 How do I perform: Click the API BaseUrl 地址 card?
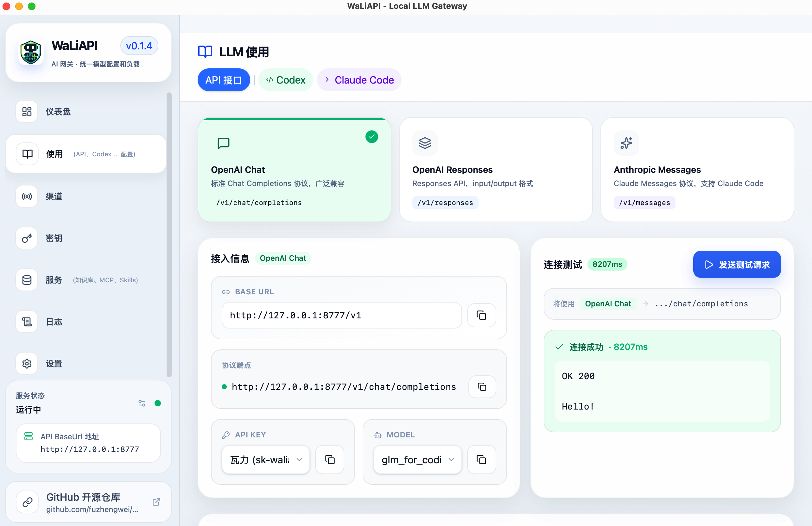coord(88,443)
